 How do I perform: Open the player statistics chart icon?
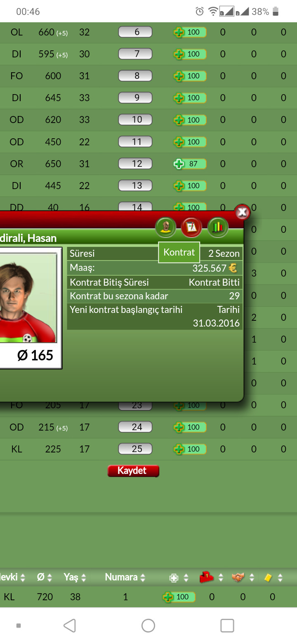coord(218,227)
